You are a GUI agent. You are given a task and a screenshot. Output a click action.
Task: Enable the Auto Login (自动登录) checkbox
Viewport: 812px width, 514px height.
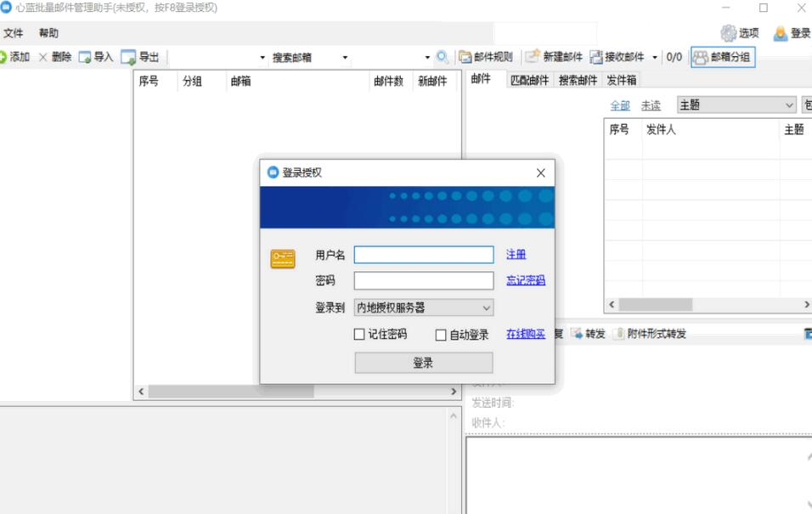click(441, 335)
